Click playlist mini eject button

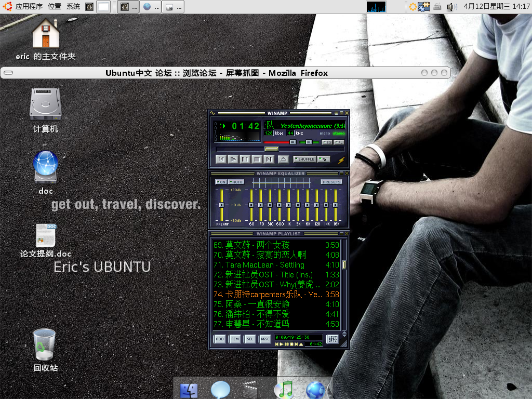pos(301,344)
